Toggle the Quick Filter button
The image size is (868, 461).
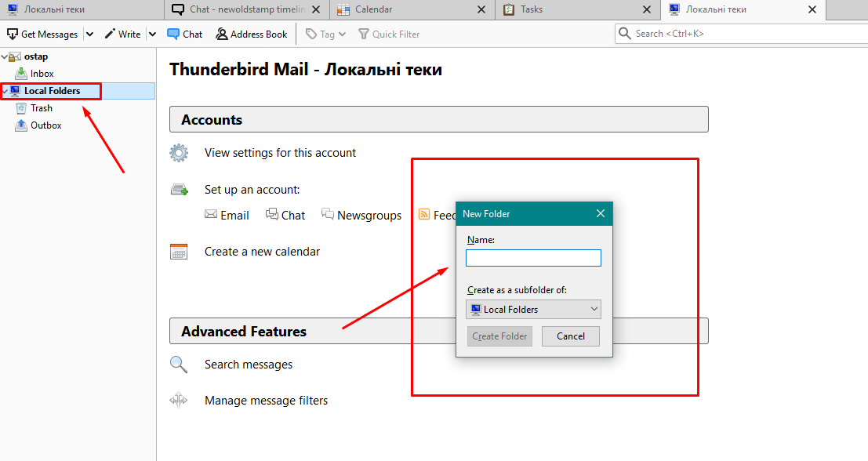click(x=389, y=34)
